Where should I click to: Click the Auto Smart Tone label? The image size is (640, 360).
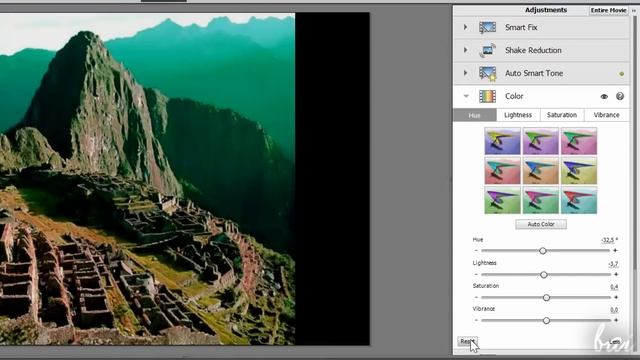point(534,73)
